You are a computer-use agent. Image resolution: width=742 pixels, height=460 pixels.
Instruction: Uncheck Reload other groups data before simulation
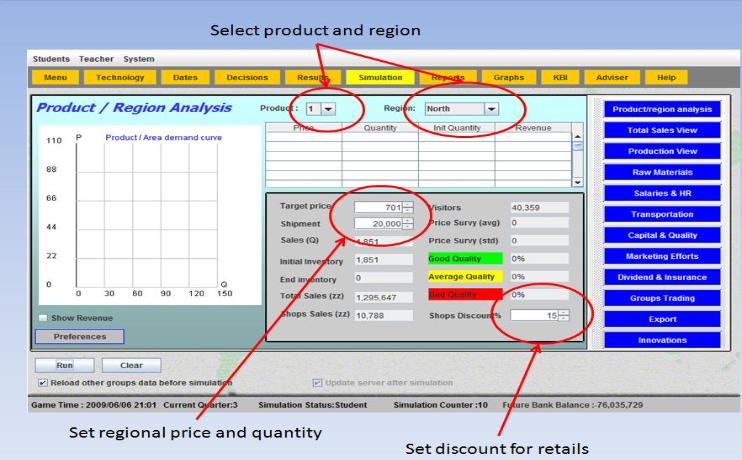(42, 382)
